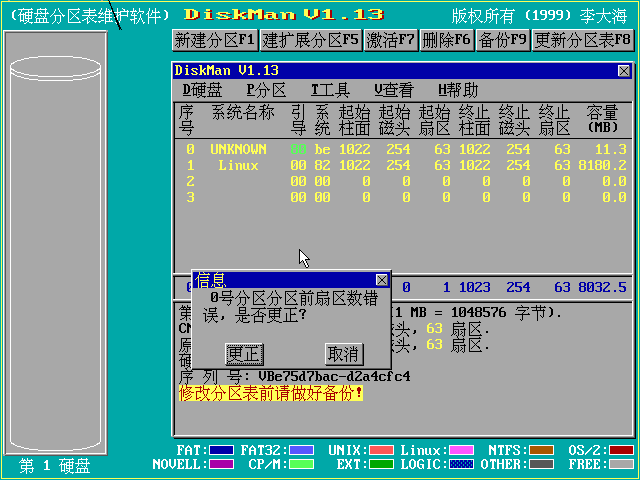The image size is (640, 480).
Task: Click the UNIX color swatch in legend
Action: [382, 450]
